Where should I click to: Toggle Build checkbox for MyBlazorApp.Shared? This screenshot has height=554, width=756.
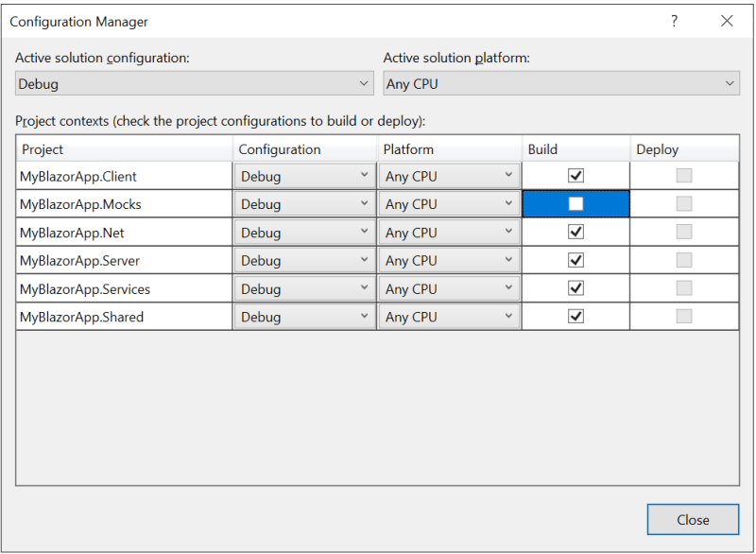[x=576, y=317]
